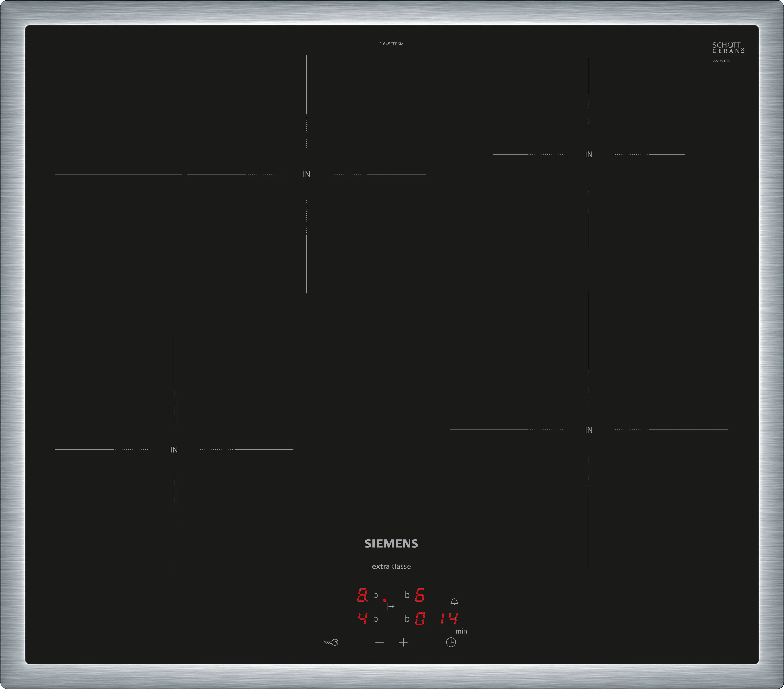This screenshot has width=784, height=689.
Task: Touch the IN mark of bottom-right cooking zone
Action: [589, 430]
